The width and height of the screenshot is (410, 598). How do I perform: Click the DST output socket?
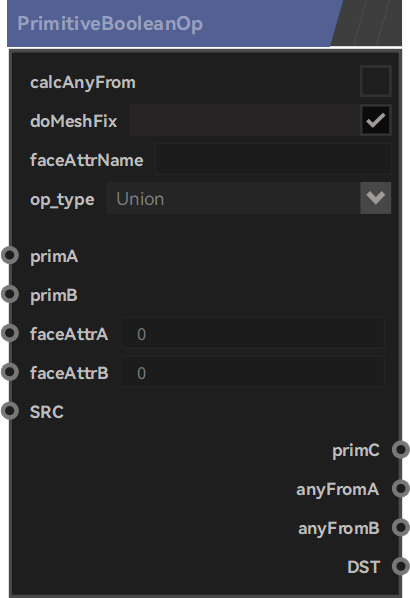pyautogui.click(x=400, y=566)
